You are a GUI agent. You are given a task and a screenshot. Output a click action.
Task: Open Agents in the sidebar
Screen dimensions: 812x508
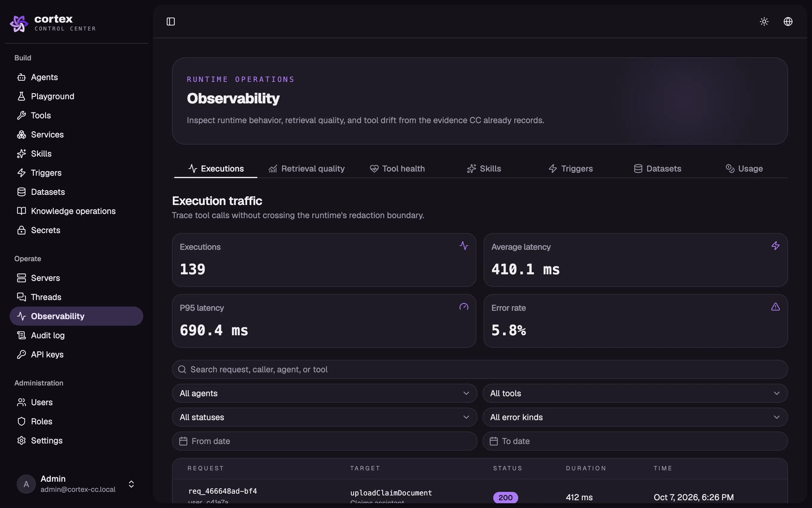tap(76, 77)
